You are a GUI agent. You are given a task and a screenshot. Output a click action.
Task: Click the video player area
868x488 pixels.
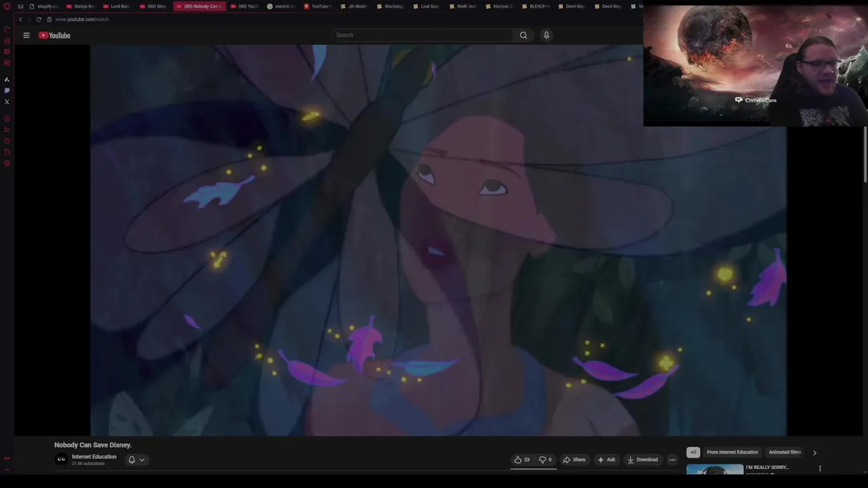[438, 240]
